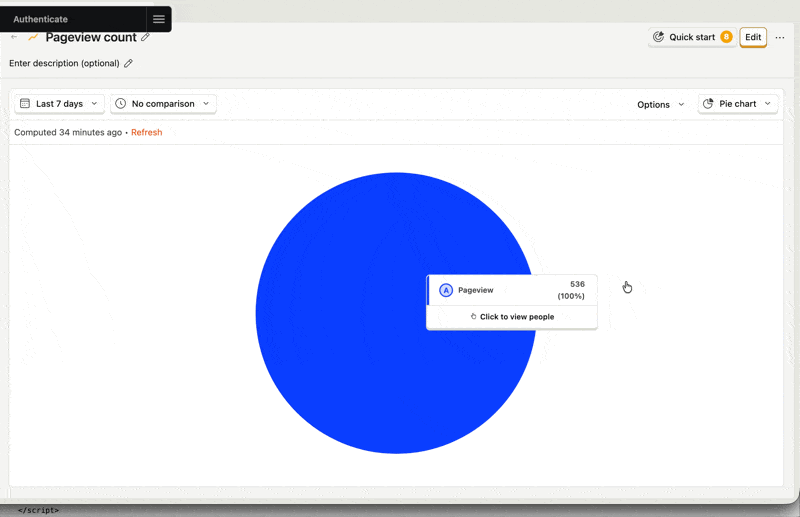Click the 536 value in tooltip

pyautogui.click(x=578, y=284)
